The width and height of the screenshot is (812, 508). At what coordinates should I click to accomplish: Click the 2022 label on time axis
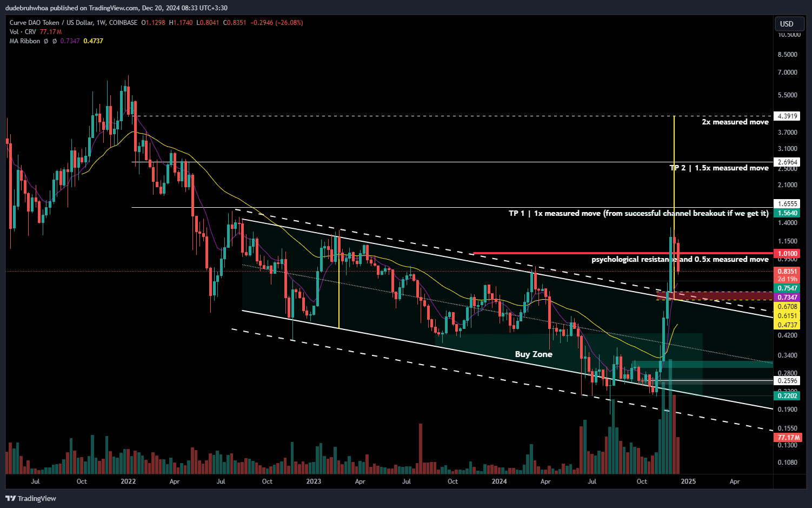(128, 481)
